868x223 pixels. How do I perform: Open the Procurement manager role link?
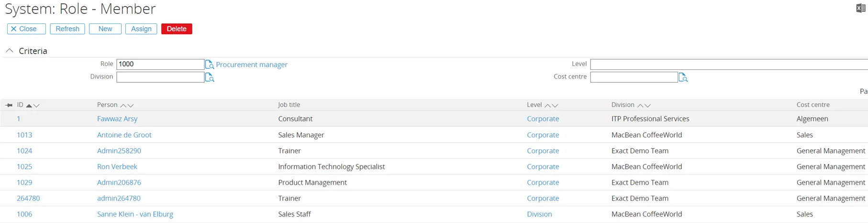click(x=251, y=65)
